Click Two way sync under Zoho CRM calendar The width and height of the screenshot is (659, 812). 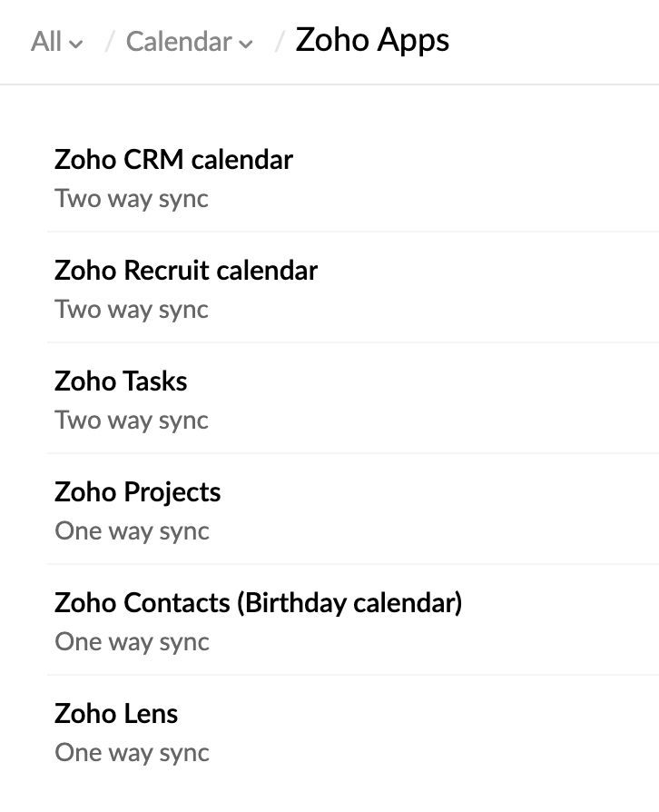pyautogui.click(x=131, y=198)
